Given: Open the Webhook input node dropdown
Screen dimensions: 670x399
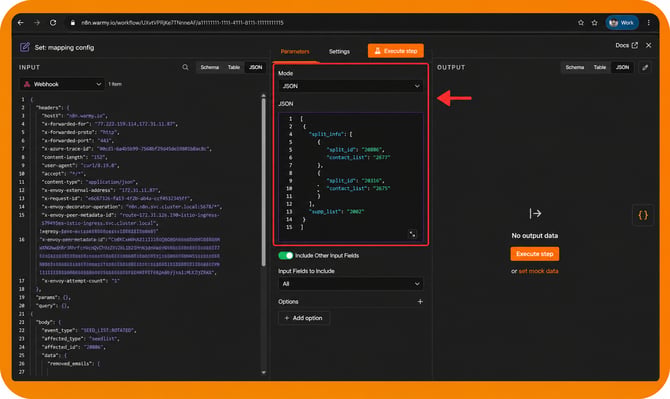Looking at the screenshot, I should (62, 84).
